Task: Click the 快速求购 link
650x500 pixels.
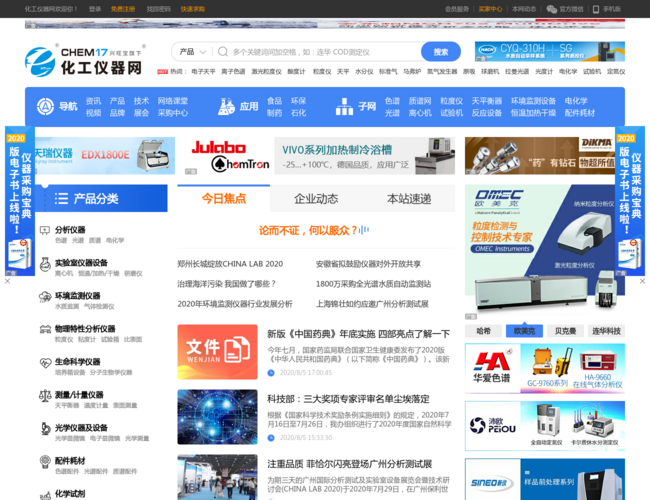Action: pos(193,9)
